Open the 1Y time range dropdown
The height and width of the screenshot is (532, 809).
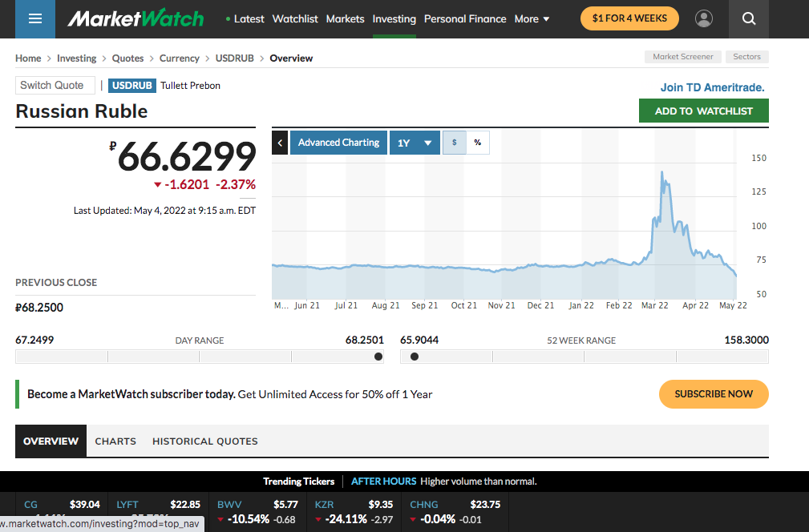pos(415,143)
